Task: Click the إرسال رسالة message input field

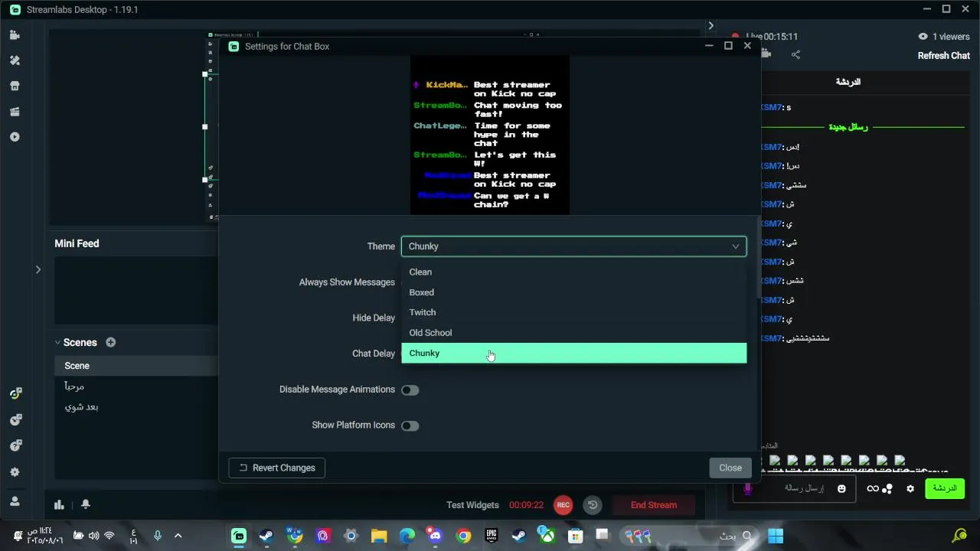Action: tap(796, 488)
